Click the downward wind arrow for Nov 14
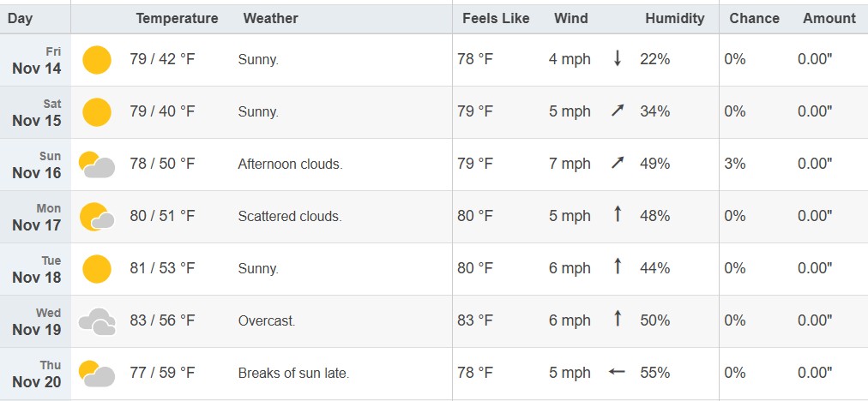This screenshot has height=401, width=868. 617,59
